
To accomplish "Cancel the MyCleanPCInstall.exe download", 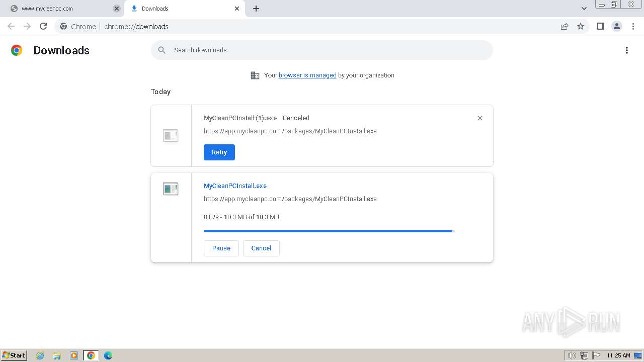I will coord(261,248).
